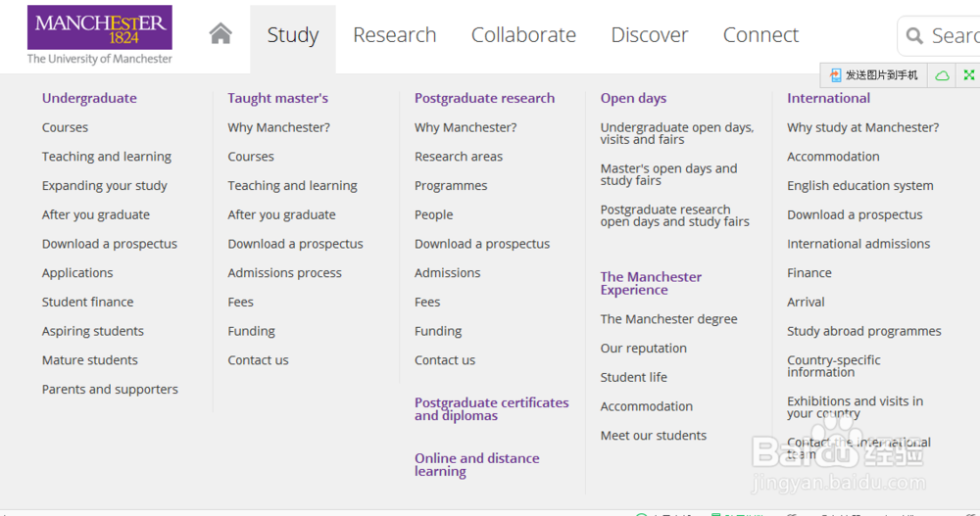Click the green expand arrows icon
The width and height of the screenshot is (980, 516).
tap(969, 75)
